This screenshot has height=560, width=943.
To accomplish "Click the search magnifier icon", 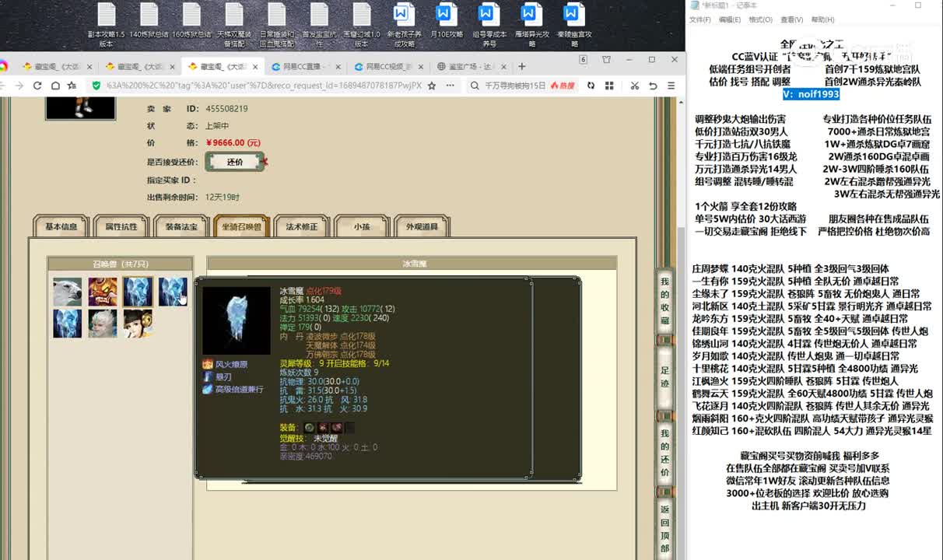I will pyautogui.click(x=474, y=86).
